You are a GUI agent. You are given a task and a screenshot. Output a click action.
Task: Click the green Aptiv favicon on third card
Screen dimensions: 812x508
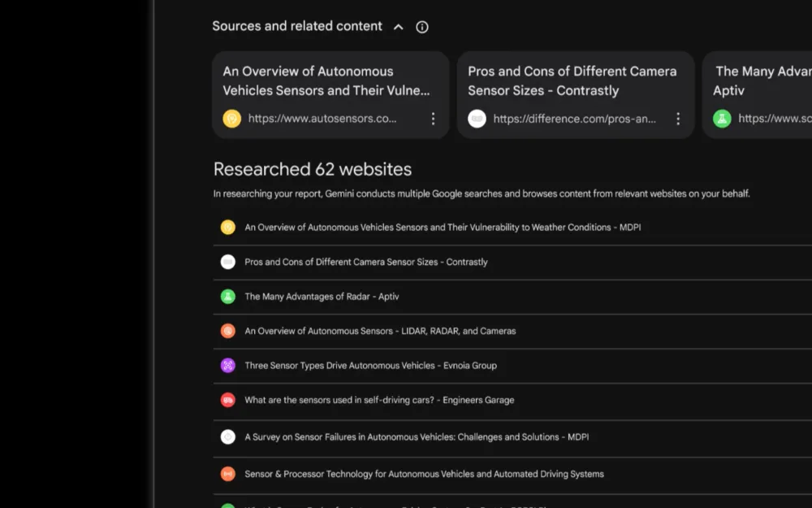tap(721, 119)
